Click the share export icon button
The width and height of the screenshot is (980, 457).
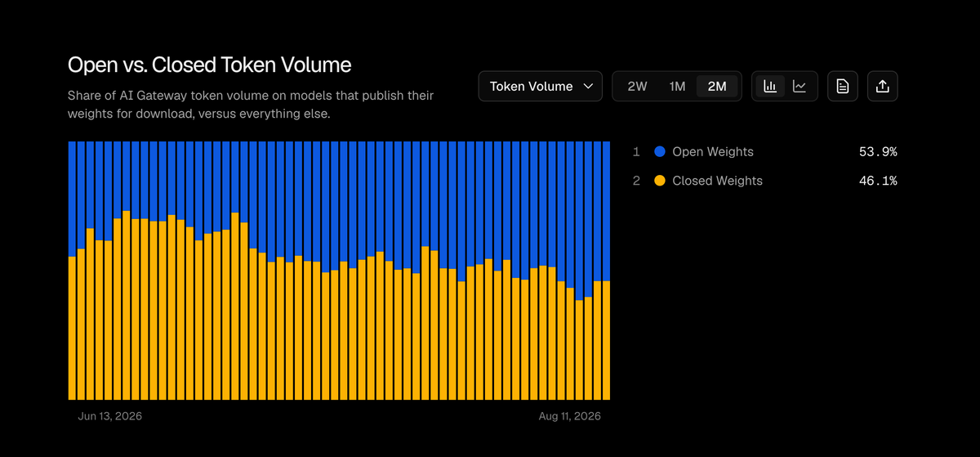point(882,86)
